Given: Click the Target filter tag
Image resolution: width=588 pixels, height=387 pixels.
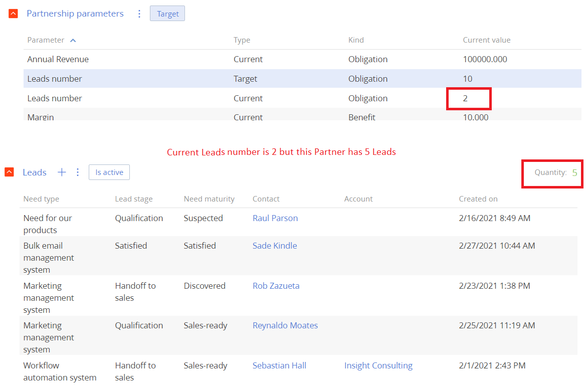Looking at the screenshot, I should click(167, 14).
